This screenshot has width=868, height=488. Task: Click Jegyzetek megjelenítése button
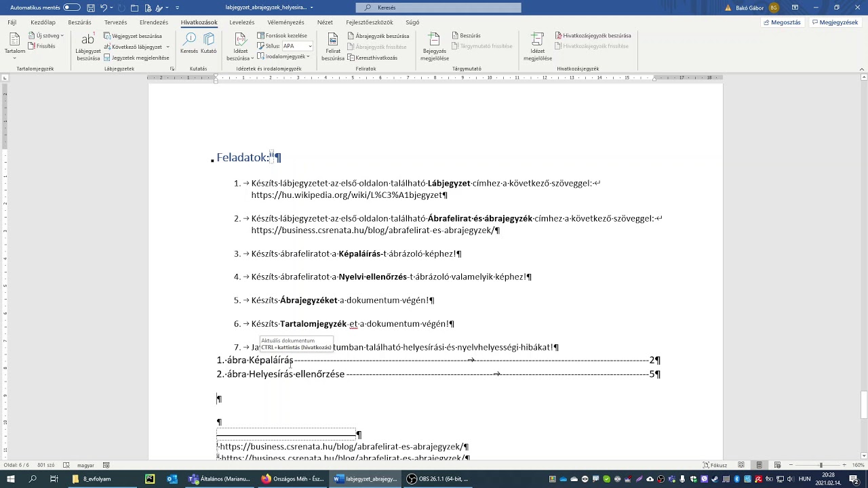click(136, 58)
